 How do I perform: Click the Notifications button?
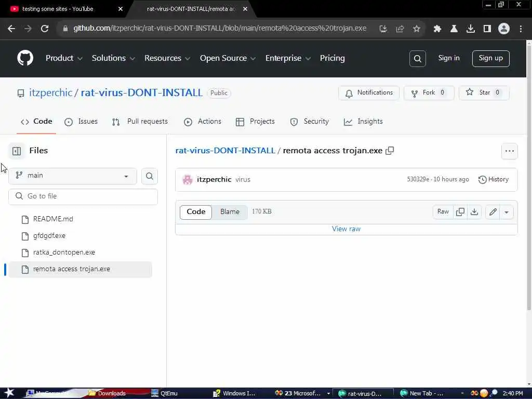369,93
